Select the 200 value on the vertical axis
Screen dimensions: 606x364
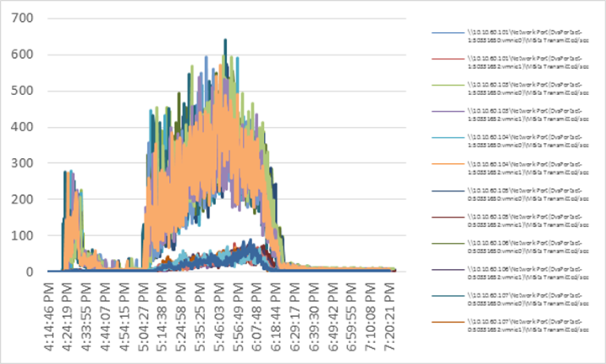(x=22, y=199)
